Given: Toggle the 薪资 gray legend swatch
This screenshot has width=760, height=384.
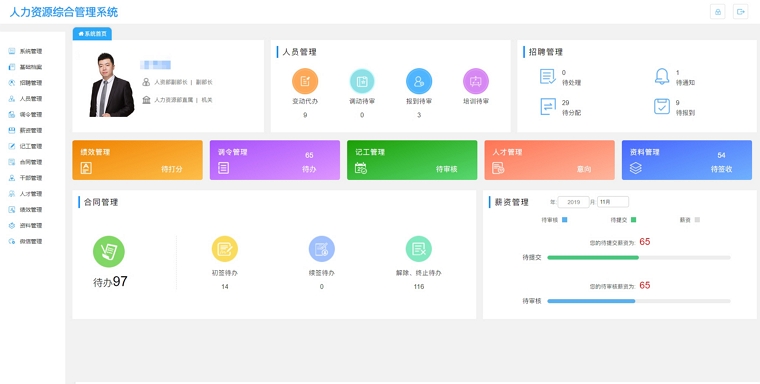Looking at the screenshot, I should [697, 220].
